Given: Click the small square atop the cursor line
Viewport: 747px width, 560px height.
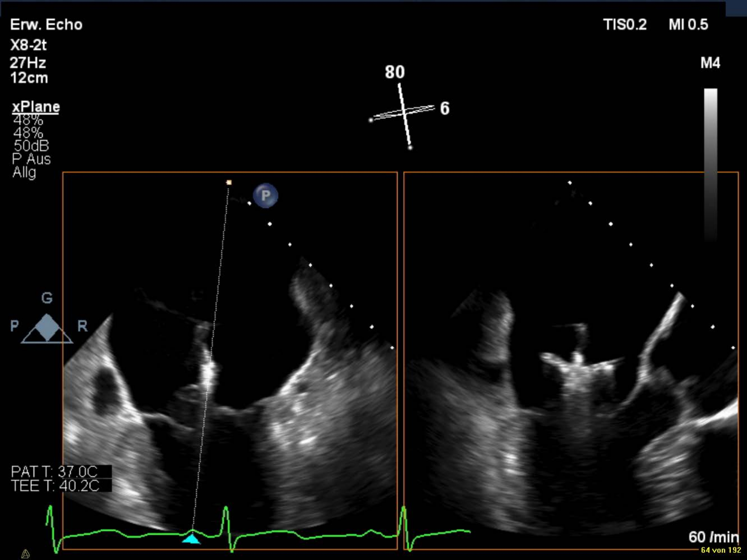Looking at the screenshot, I should pyautogui.click(x=229, y=183).
